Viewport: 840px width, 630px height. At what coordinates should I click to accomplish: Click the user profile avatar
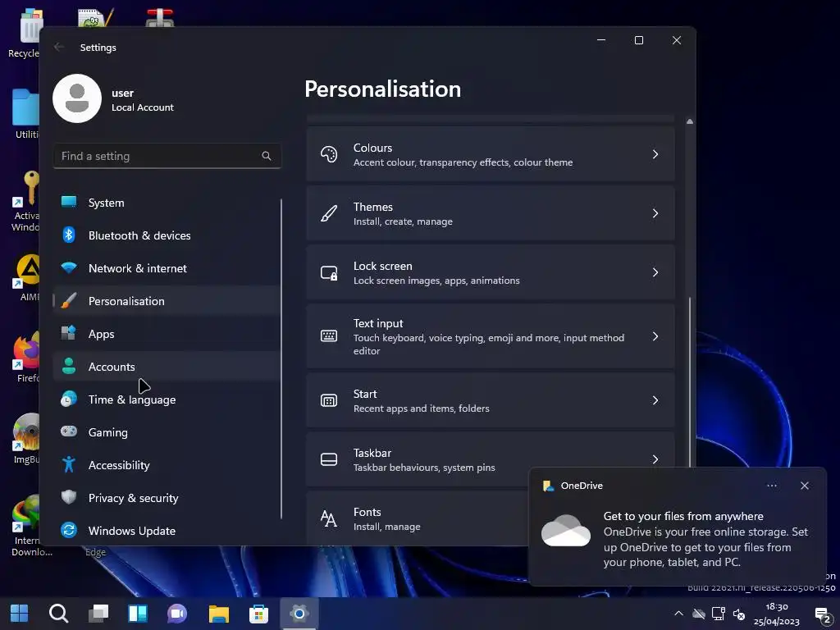(77, 98)
